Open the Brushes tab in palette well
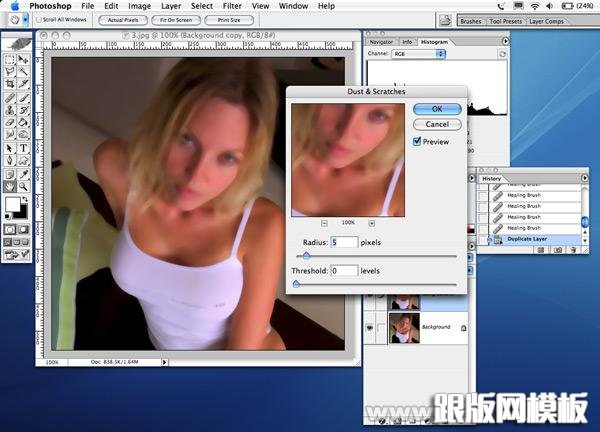This screenshot has width=600, height=432. click(x=471, y=21)
